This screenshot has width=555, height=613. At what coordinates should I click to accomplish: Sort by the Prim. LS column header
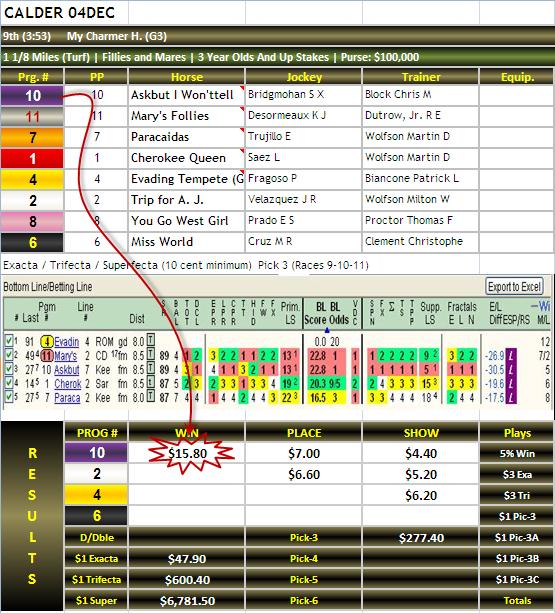290,313
